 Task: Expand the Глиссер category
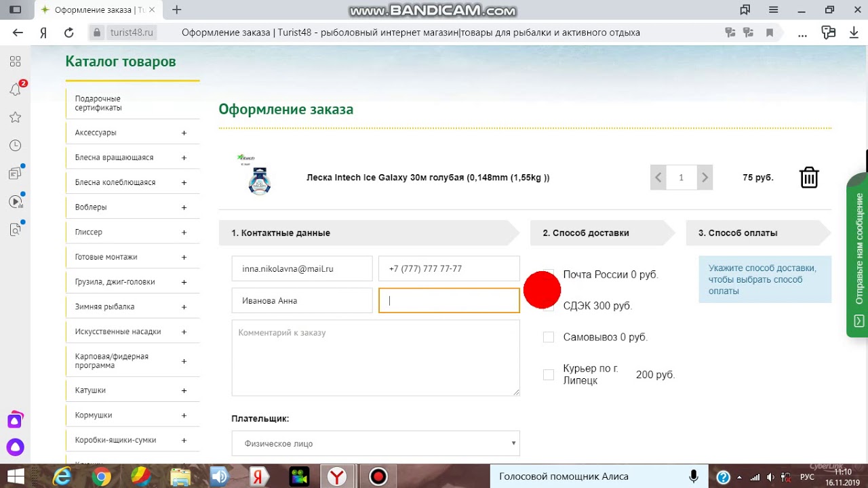click(x=184, y=232)
